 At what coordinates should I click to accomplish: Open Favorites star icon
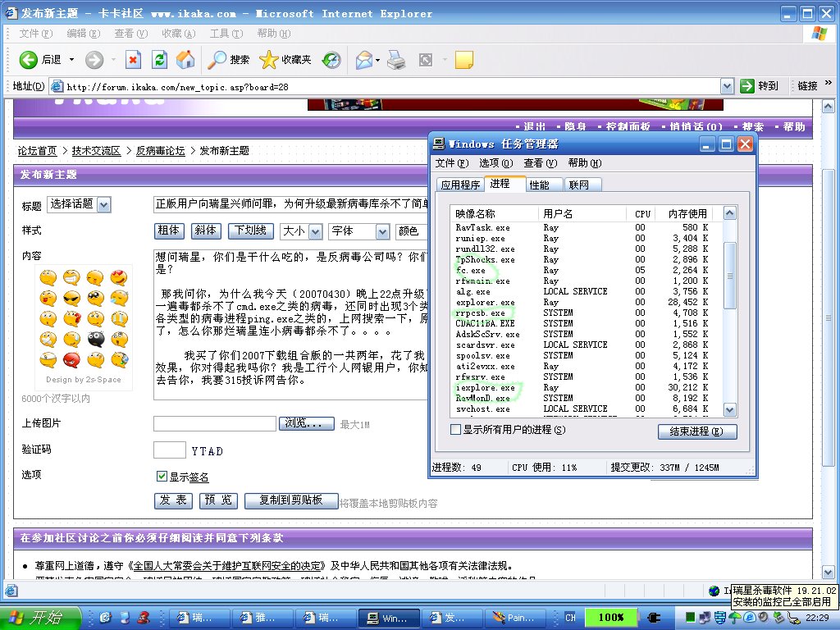point(269,59)
